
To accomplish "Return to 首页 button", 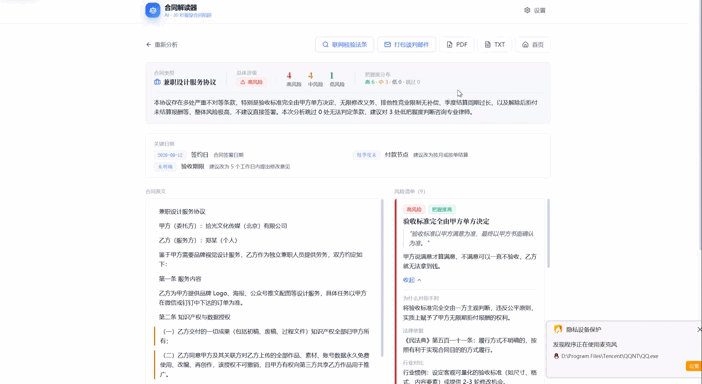I will click(x=532, y=45).
